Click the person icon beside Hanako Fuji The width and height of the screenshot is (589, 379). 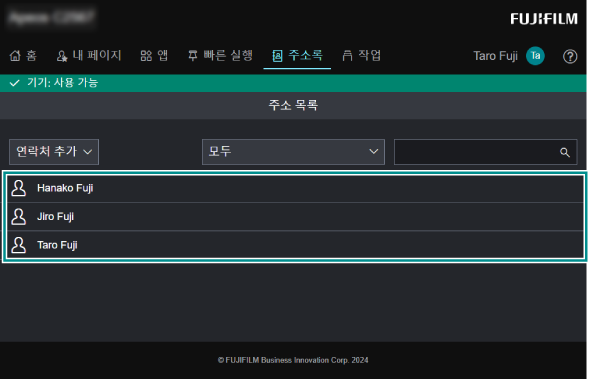18,188
